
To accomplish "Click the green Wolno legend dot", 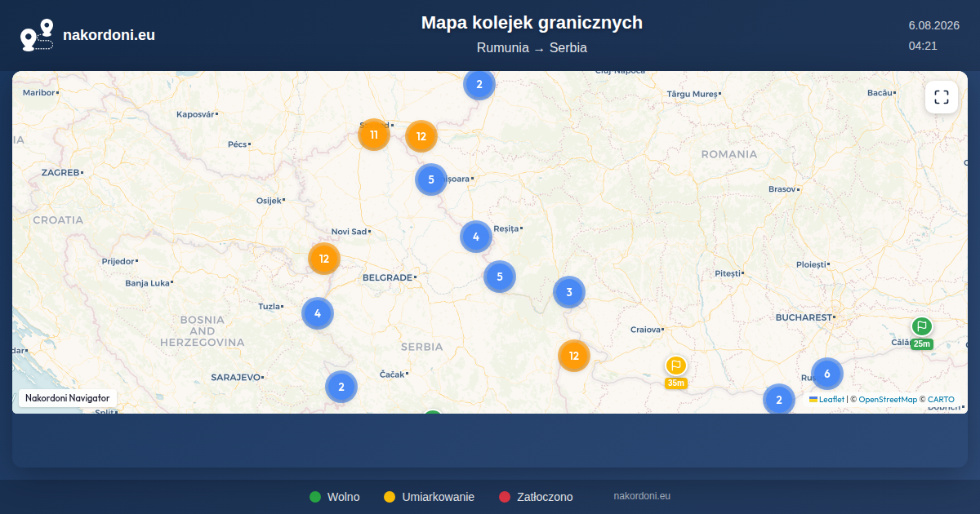I will 315,497.
